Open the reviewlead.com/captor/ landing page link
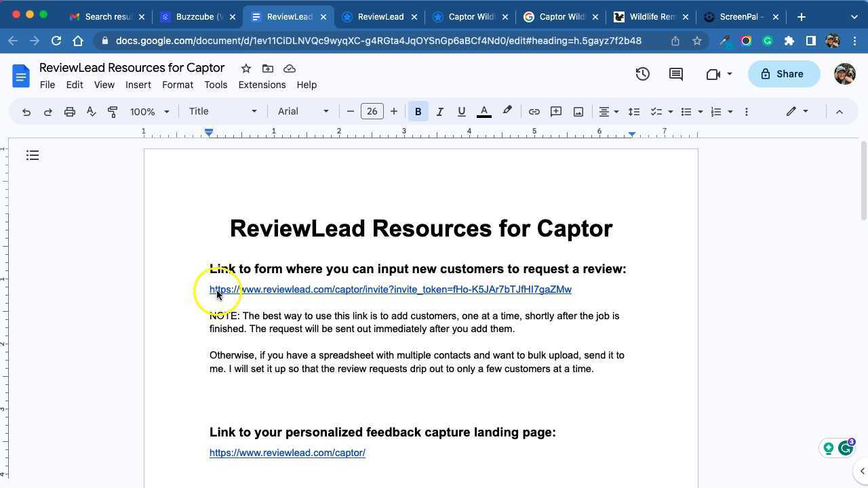 [287, 453]
